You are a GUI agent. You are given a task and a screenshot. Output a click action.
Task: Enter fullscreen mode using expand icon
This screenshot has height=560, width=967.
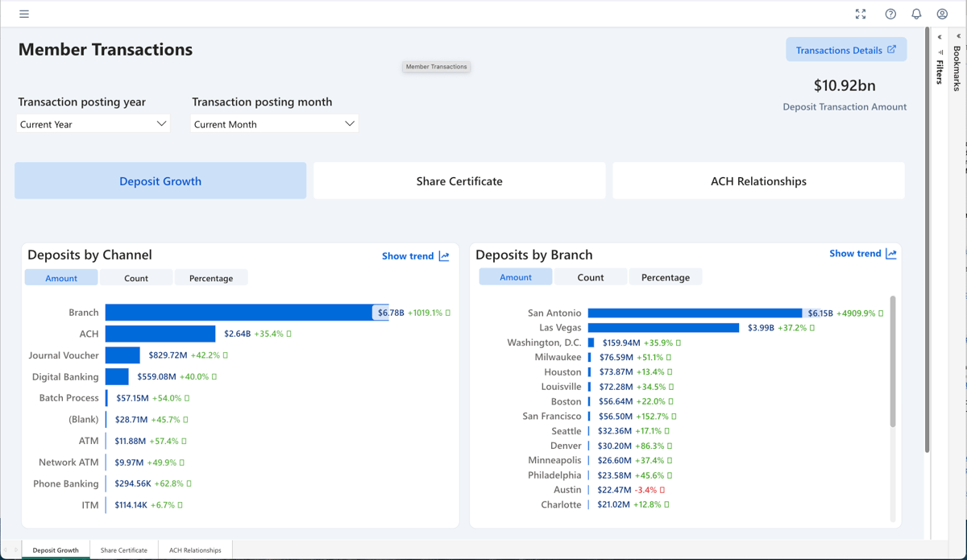tap(861, 14)
